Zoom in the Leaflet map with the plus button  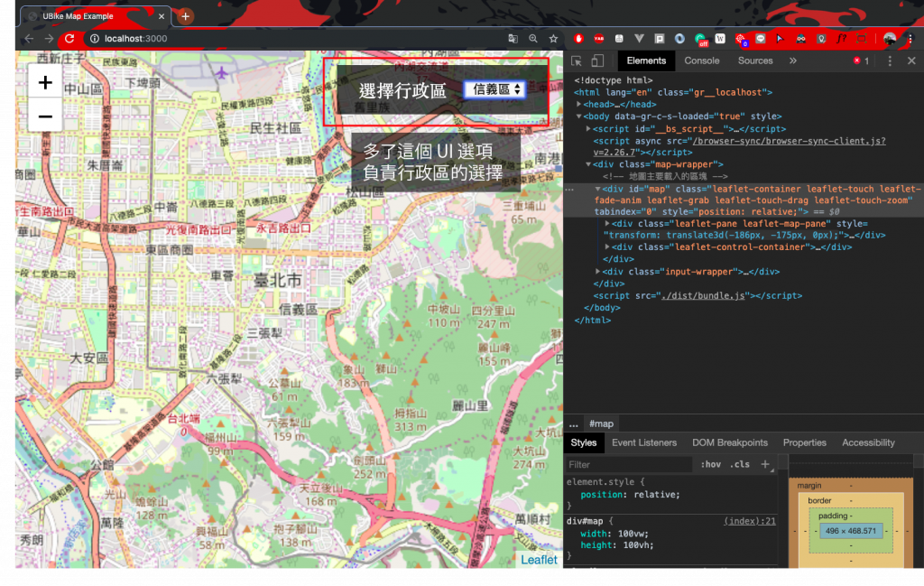[x=45, y=82]
